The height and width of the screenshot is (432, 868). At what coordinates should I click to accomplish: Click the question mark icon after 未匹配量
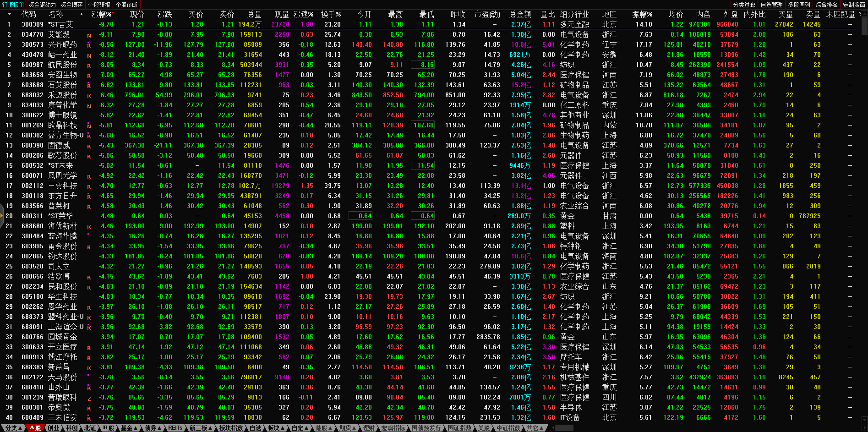[x=860, y=14]
